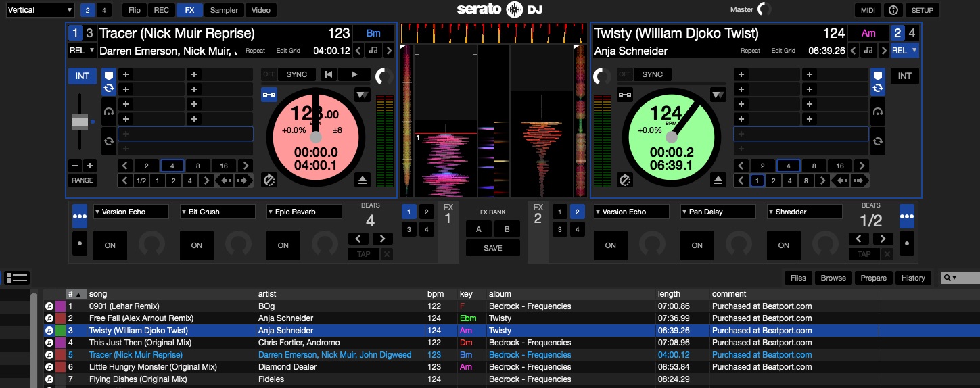980x388 pixels.
Task: Open the Vertical display mode dropdown
Action: [x=40, y=10]
